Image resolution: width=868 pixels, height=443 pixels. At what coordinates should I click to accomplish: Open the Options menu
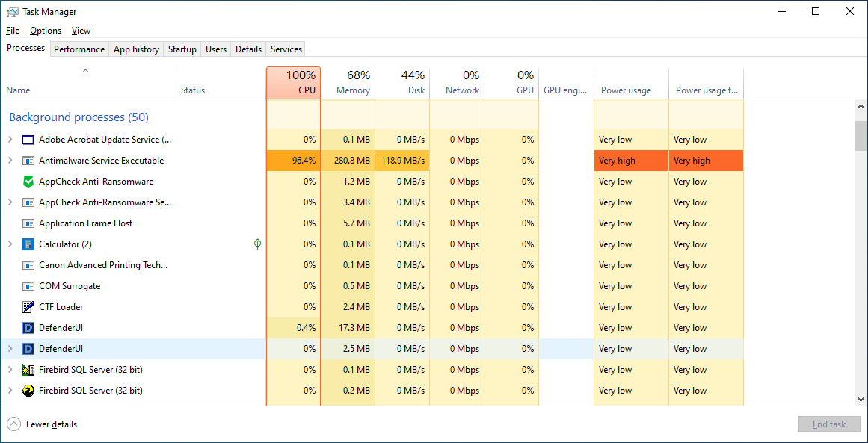pyautogui.click(x=46, y=31)
